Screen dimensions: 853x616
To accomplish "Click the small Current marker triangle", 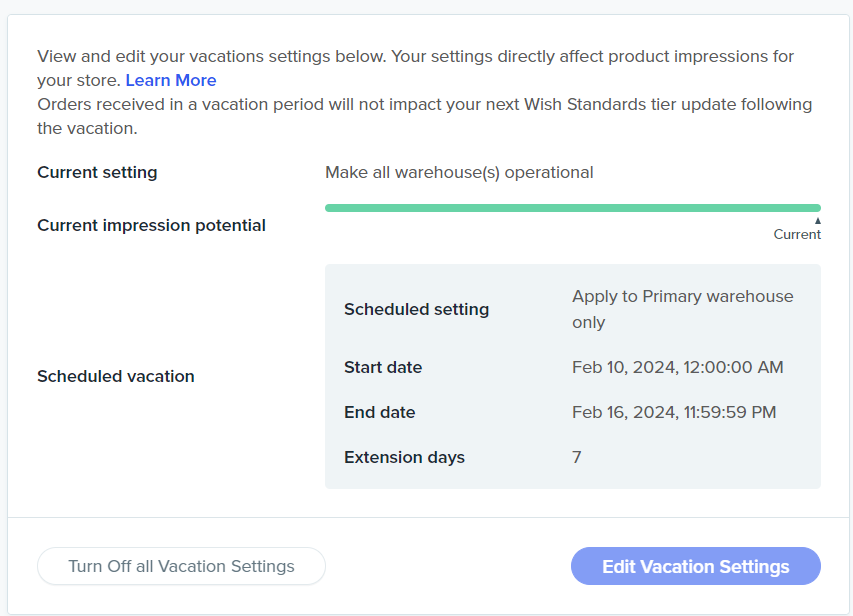I will click(x=817, y=221).
